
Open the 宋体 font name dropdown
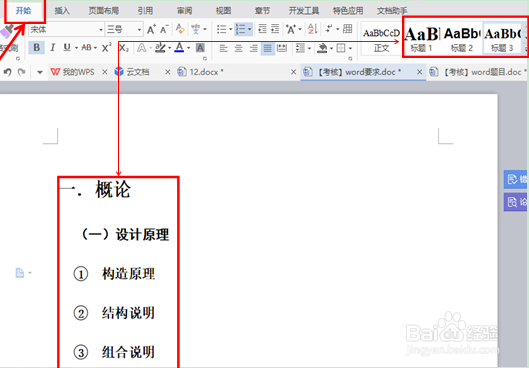point(101,30)
